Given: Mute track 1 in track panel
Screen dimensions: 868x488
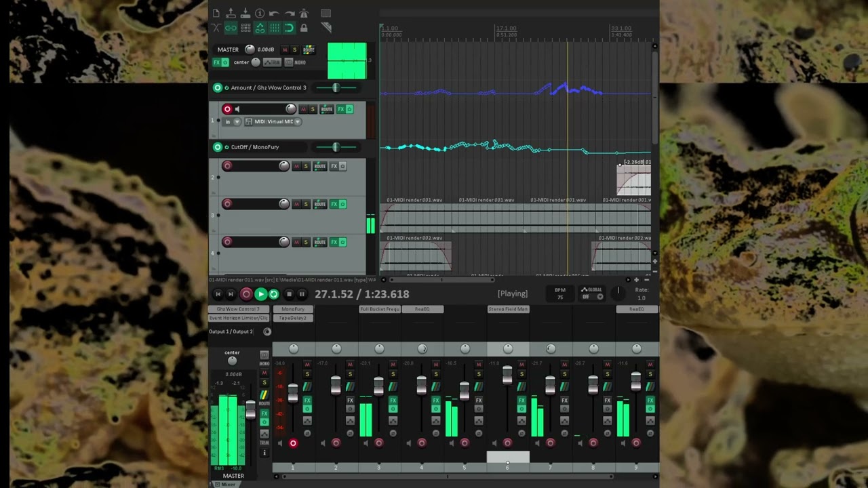Looking at the screenshot, I should 303,109.
